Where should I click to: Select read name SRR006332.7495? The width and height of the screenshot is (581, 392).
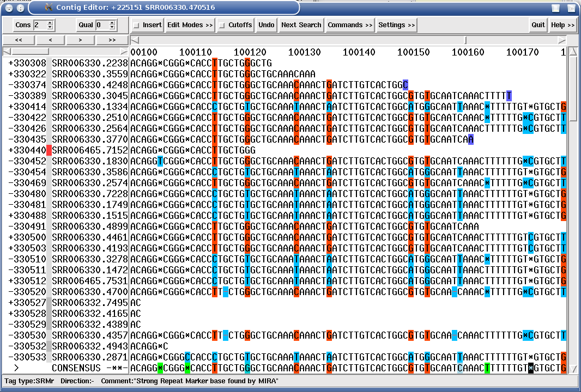click(x=90, y=303)
